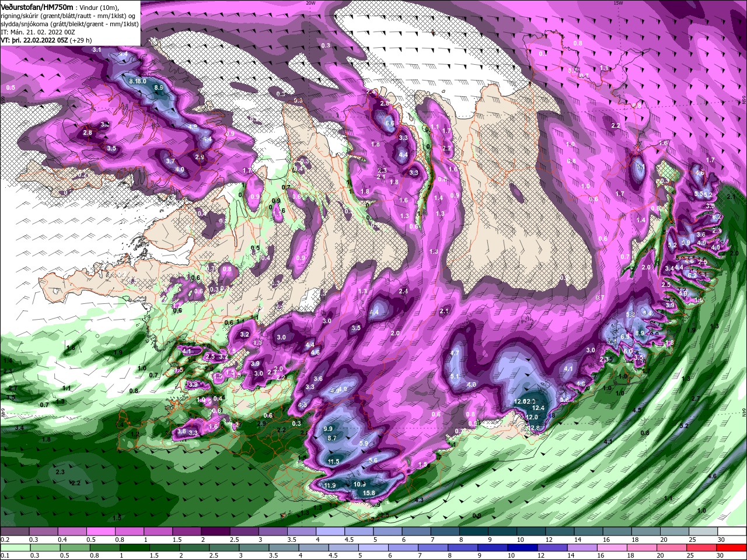Click the 20W longitude label
Viewport: 747px width, 560px height.
point(310,3)
